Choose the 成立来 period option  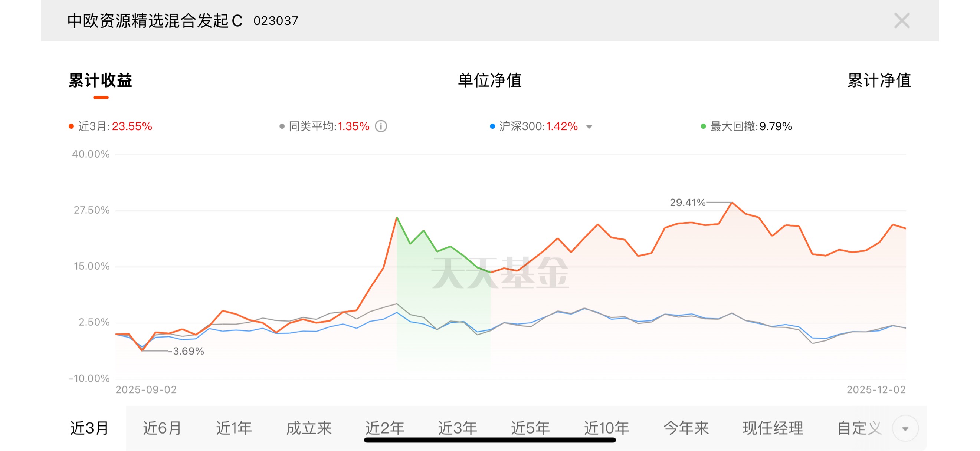click(x=309, y=428)
